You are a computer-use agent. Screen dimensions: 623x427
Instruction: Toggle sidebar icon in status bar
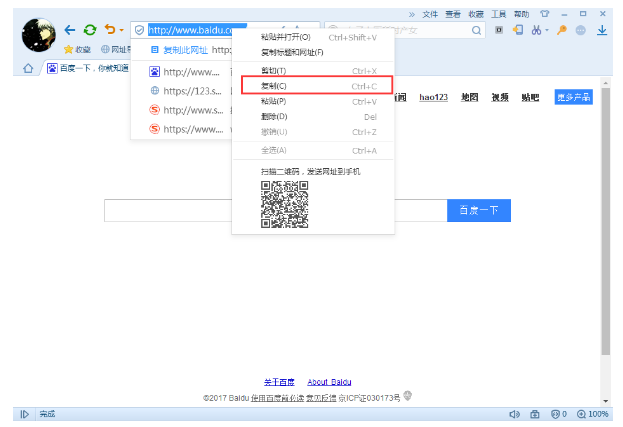(x=24, y=414)
